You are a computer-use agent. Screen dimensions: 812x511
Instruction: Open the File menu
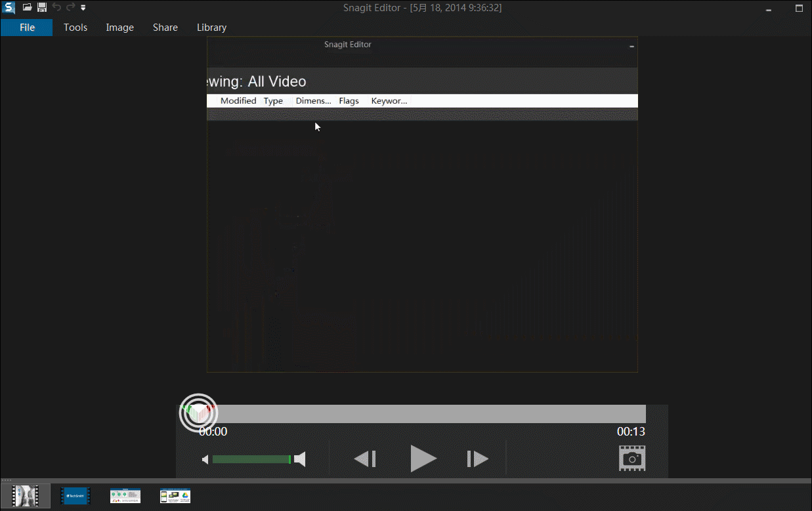click(27, 28)
